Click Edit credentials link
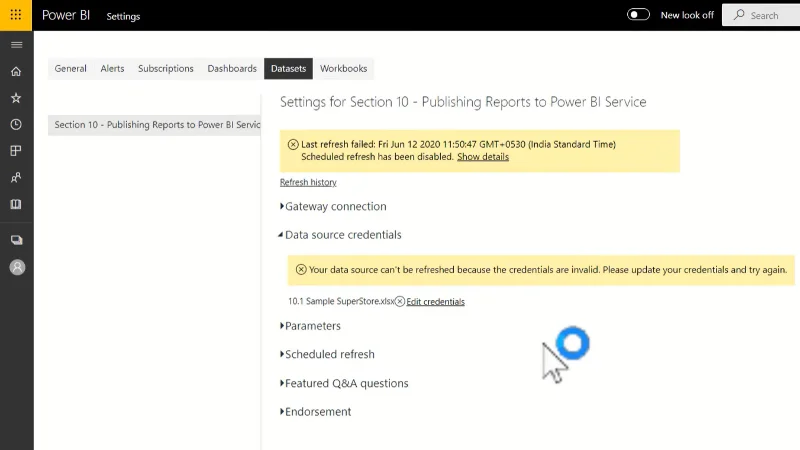The width and height of the screenshot is (800, 450). (435, 302)
